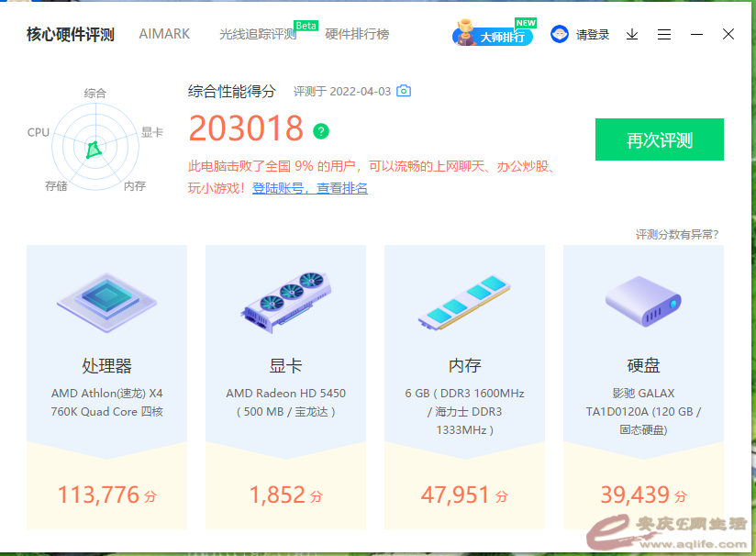Viewport: 756px width, 556px height.
Task: Click 请登录 to sign in
Action: click(593, 35)
